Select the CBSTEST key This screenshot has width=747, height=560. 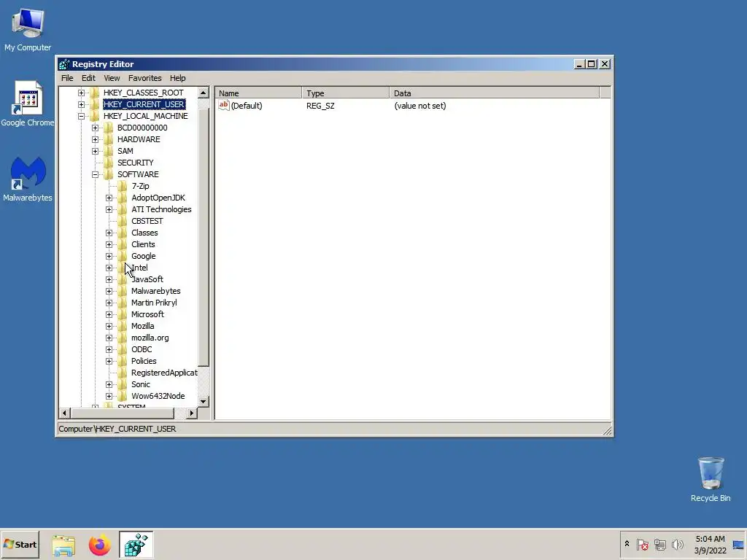pos(147,221)
